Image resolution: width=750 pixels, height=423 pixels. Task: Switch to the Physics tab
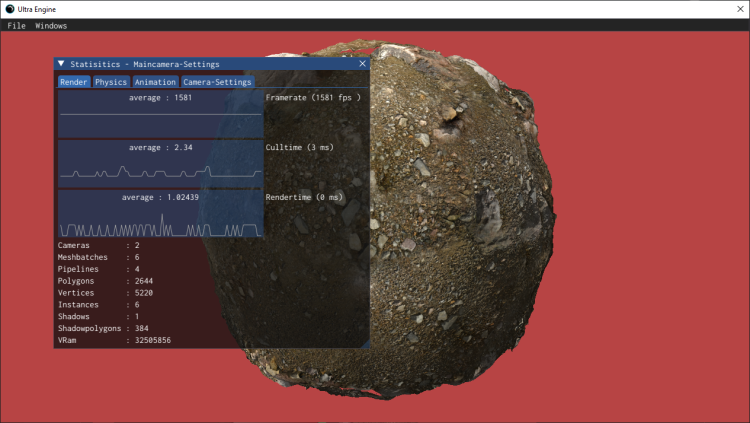110,82
